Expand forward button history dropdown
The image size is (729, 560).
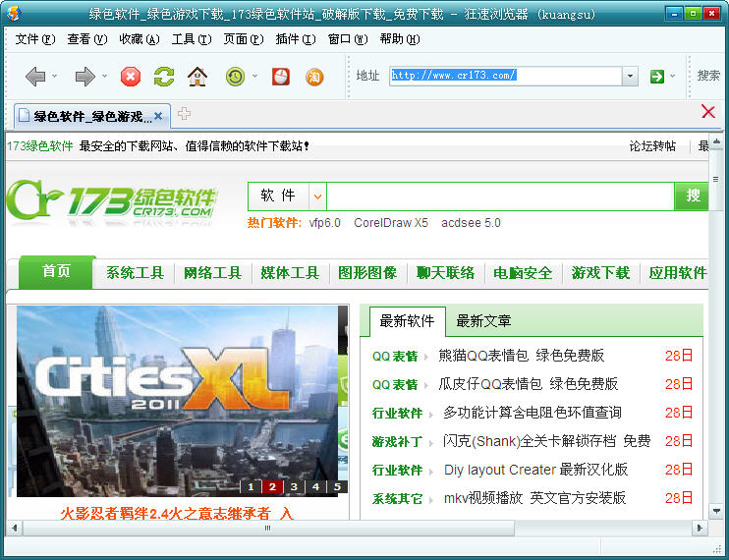(x=104, y=76)
